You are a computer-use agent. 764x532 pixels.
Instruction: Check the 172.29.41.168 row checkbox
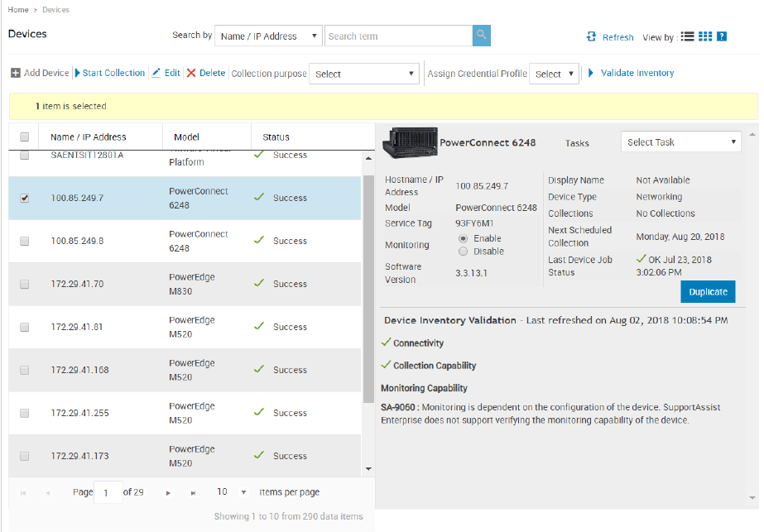click(24, 371)
